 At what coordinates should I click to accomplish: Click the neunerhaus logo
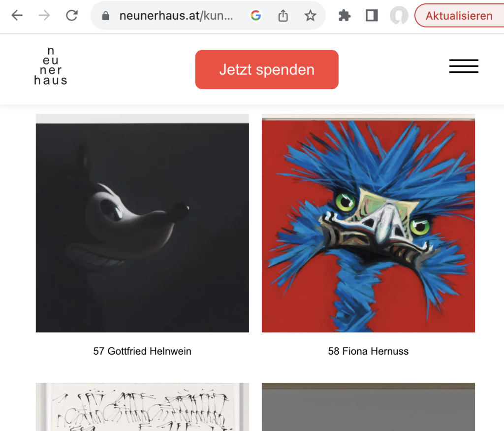51,66
